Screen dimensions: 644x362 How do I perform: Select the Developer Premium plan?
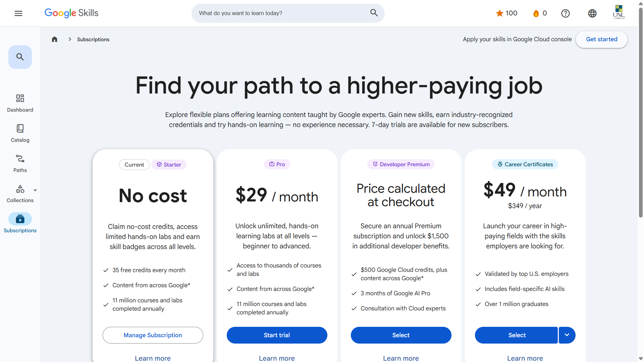click(401, 335)
